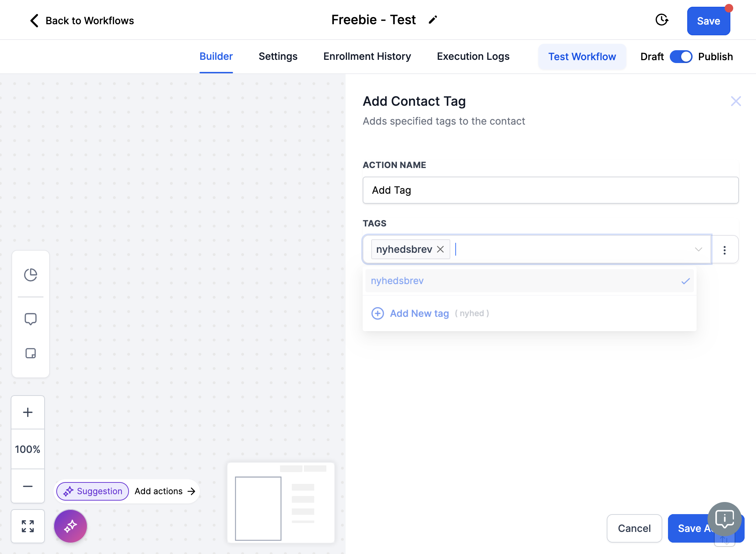Remove the nyhedsbrev tag chip
Screen dimensions: 756x554
[440, 249]
